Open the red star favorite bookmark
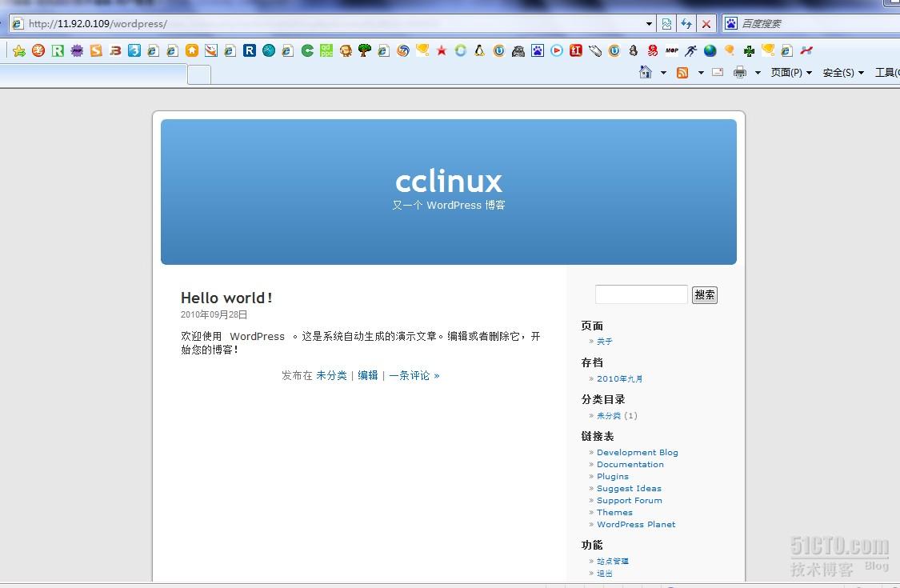Viewport: 900px width, 588px height. [442, 50]
